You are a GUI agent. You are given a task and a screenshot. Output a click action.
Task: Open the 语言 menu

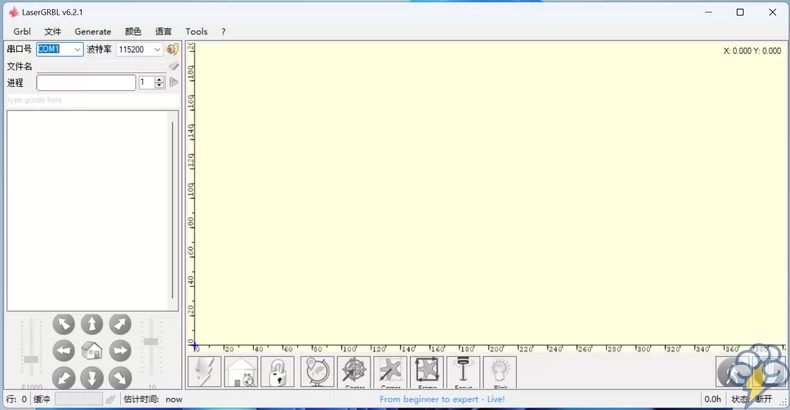pyautogui.click(x=163, y=31)
